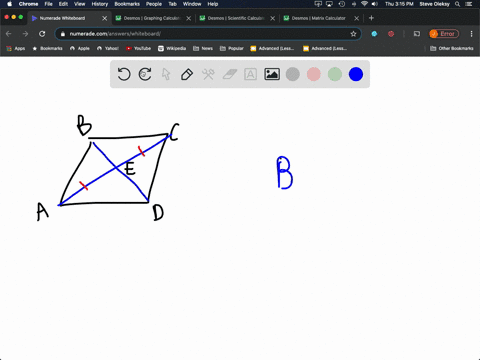This screenshot has height=360, width=480.
Task: Close the Desmos Scientific Calculator tab
Action: pyautogui.click(x=272, y=18)
